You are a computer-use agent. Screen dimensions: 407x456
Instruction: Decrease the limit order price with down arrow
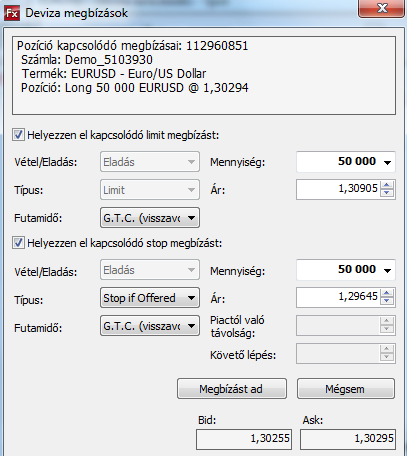(x=387, y=193)
